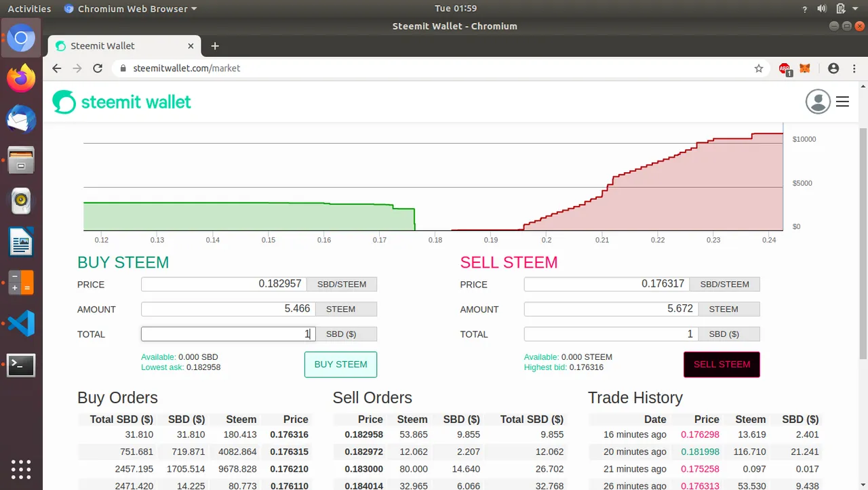Click the BUY STEEM button
The width and height of the screenshot is (868, 490).
(340, 365)
